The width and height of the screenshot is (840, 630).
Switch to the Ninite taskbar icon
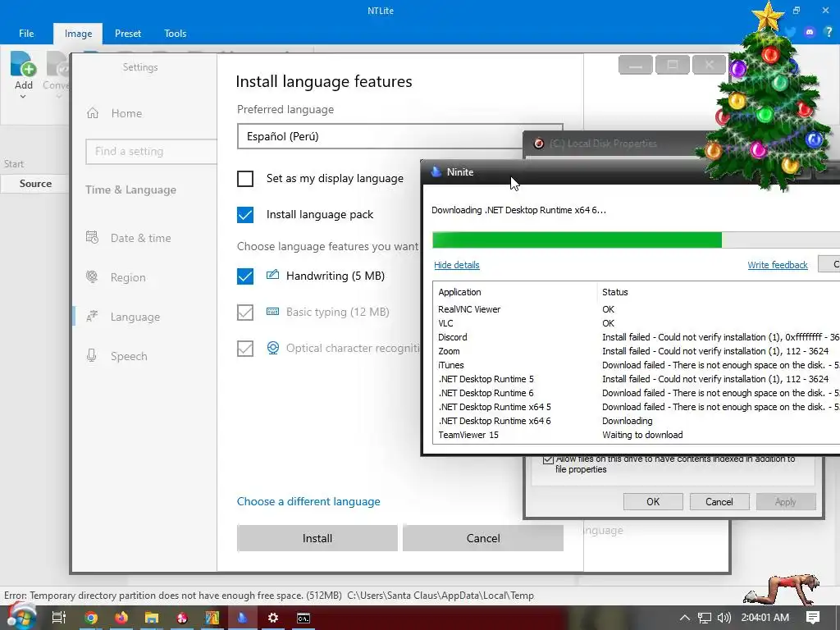[x=242, y=618]
